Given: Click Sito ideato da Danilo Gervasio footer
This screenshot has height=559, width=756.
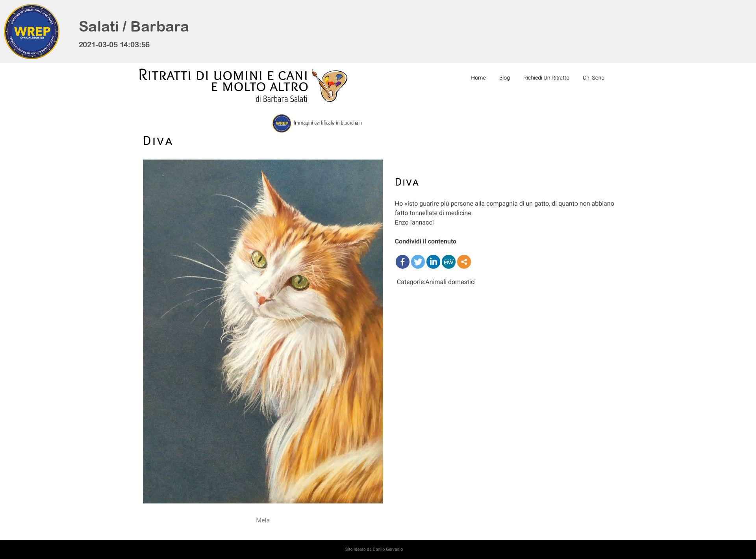Looking at the screenshot, I should tap(374, 549).
